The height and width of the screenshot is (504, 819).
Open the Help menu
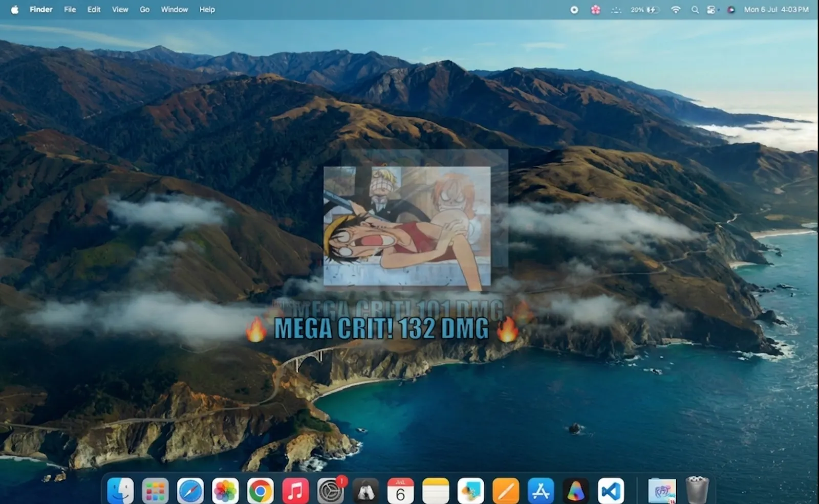click(x=207, y=9)
